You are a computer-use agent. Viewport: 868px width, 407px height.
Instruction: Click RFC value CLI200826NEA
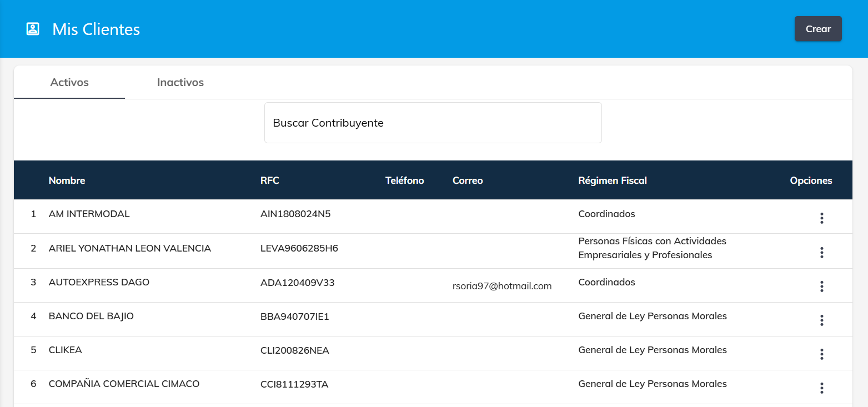[295, 351]
